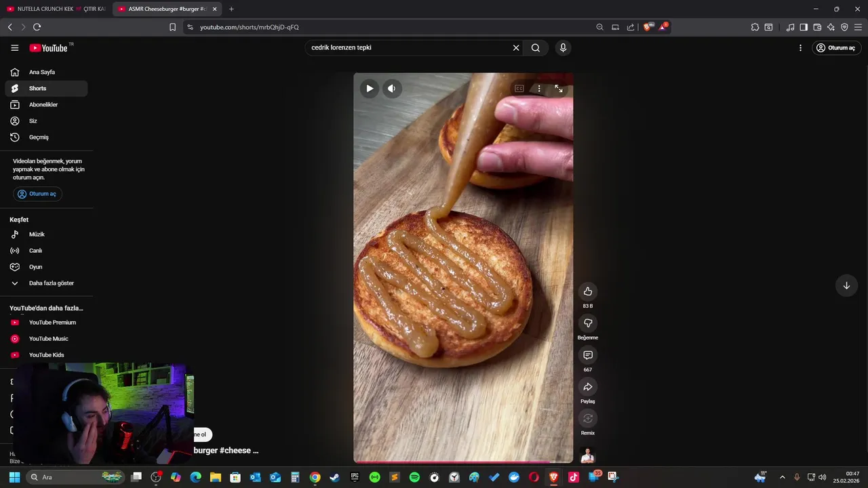Open Abonelikler in the sidebar
868x488 pixels.
tap(46, 104)
